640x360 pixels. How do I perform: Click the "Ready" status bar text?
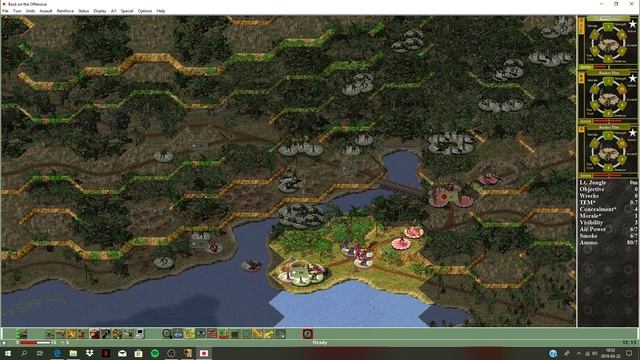pos(320,342)
